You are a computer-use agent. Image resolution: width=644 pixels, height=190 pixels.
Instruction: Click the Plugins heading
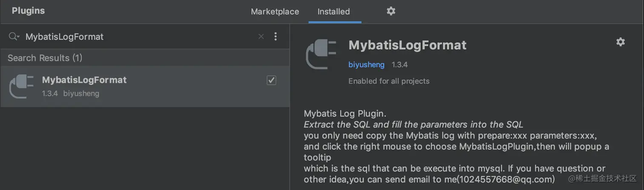(x=28, y=11)
